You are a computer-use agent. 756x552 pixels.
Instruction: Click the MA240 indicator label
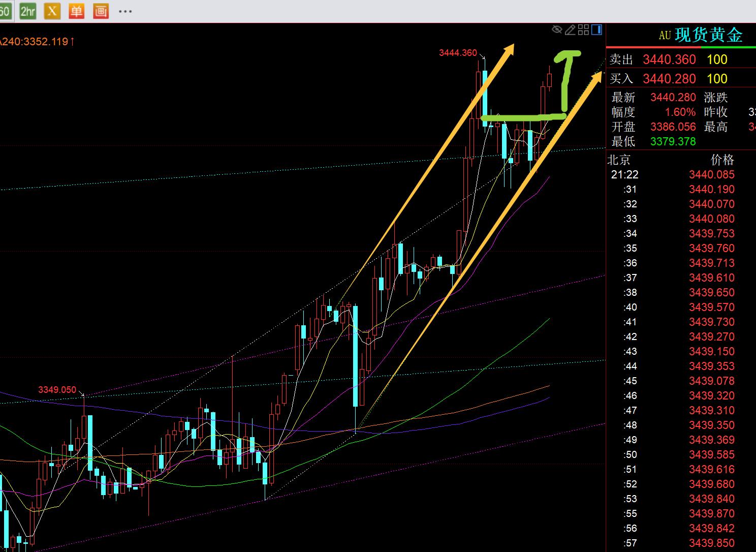[x=36, y=42]
